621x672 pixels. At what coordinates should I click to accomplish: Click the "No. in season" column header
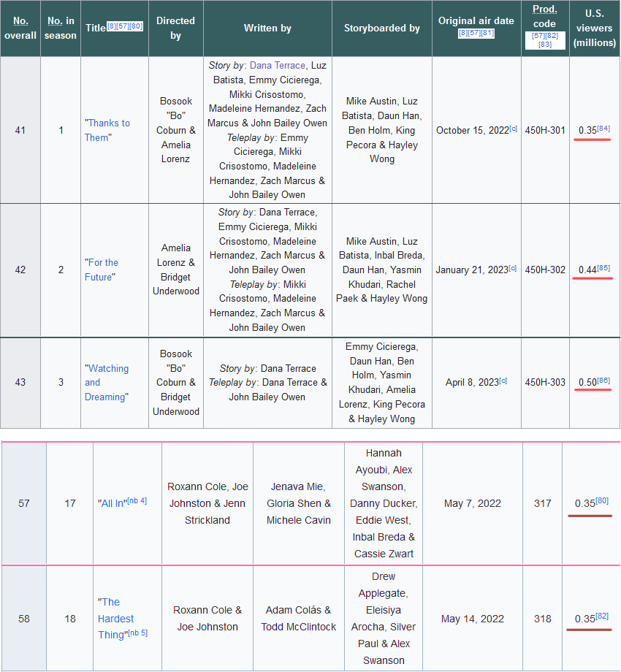coord(61,28)
